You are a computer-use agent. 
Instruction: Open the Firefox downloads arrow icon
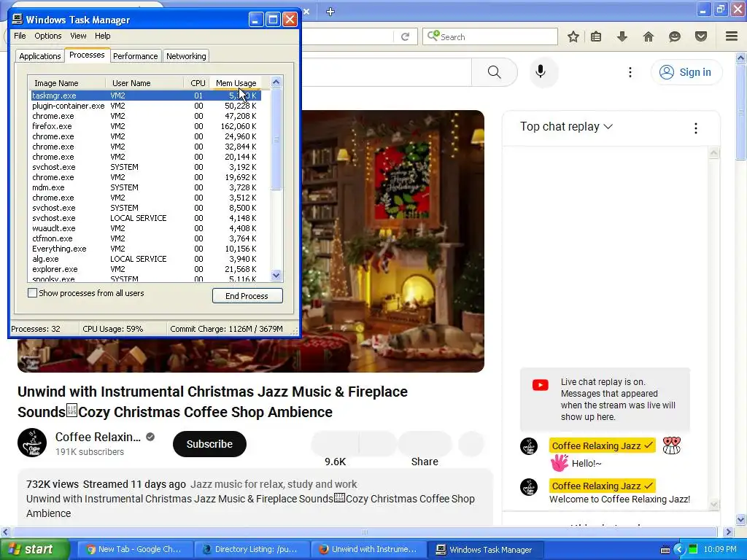coord(622,36)
